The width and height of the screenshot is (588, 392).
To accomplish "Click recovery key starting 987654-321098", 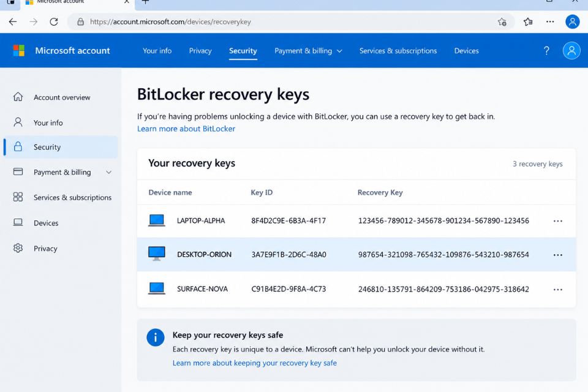I will (x=443, y=254).
